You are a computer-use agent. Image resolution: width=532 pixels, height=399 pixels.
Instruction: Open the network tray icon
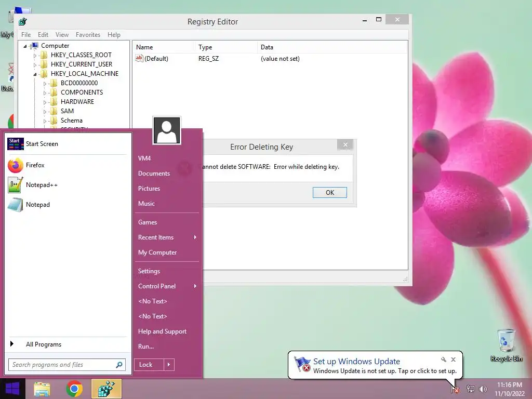tap(470, 389)
